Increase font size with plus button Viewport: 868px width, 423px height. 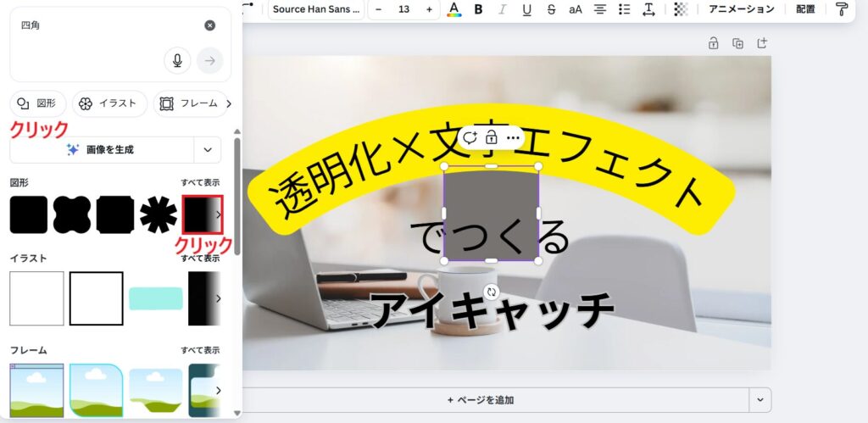[429, 9]
